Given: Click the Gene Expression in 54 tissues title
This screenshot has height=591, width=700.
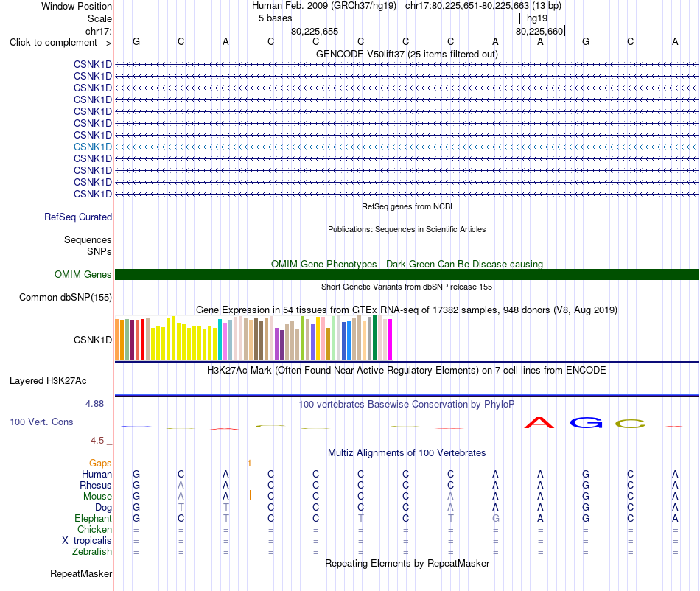Looking at the screenshot, I should tap(407, 310).
